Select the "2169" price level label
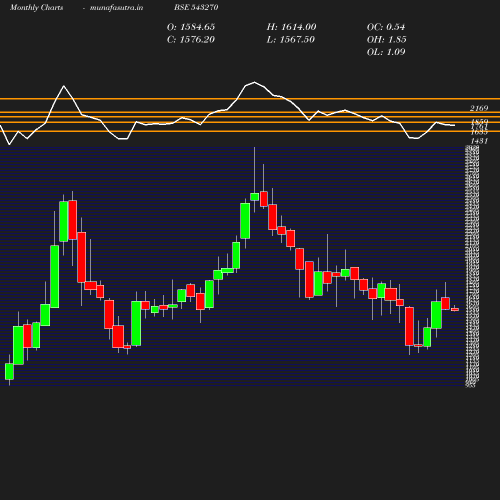The image size is (500, 500). [x=479, y=108]
